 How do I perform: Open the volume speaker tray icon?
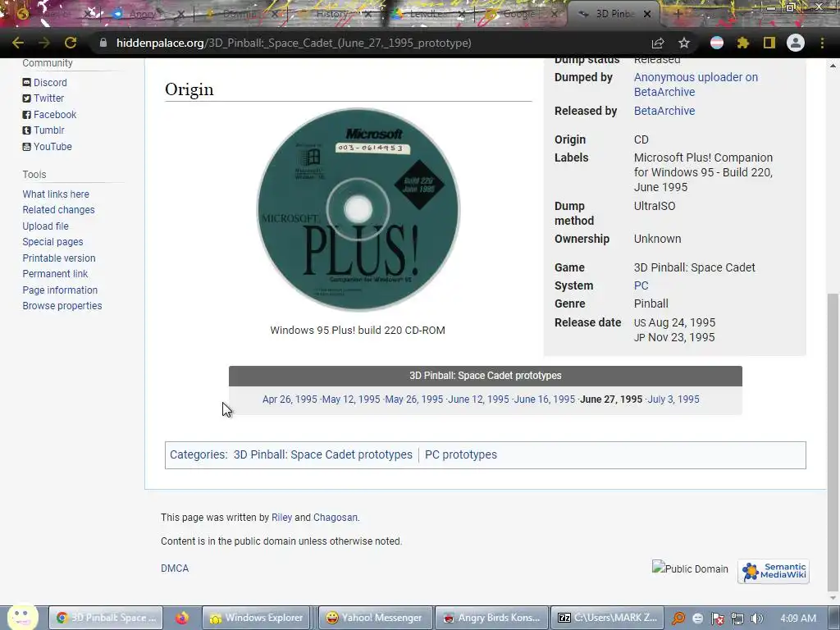[757, 619]
